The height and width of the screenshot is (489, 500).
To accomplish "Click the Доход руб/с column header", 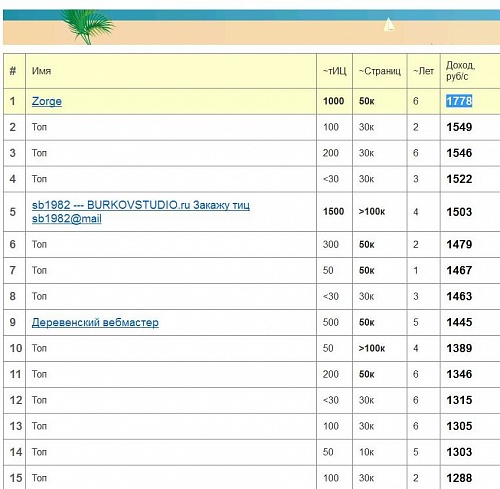I will [460, 71].
